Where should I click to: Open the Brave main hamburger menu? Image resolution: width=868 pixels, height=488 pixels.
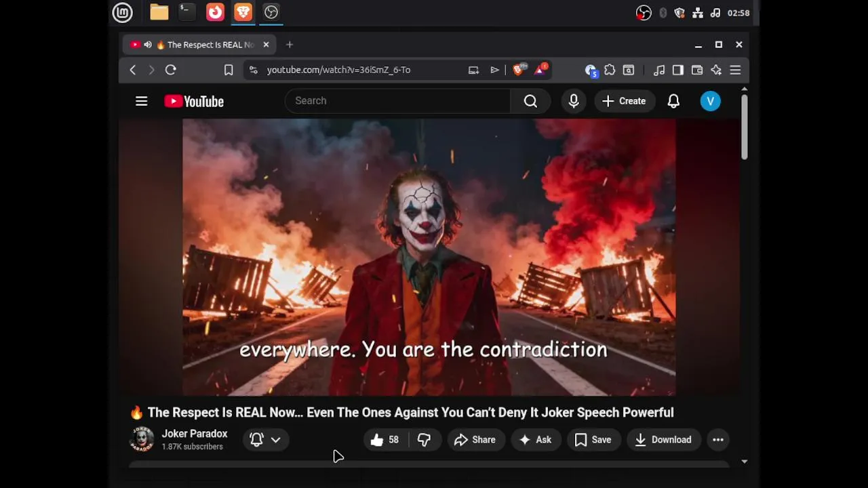(x=735, y=70)
